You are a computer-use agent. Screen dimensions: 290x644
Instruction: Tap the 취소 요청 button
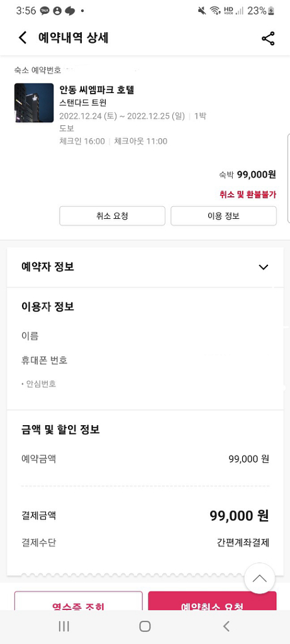[112, 216]
